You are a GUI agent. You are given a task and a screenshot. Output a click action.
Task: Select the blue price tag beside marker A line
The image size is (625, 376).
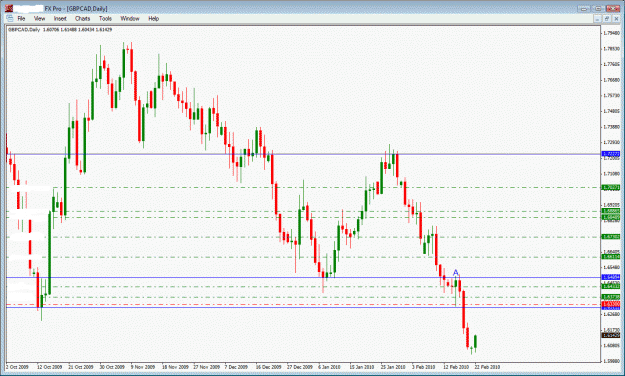[611, 277]
